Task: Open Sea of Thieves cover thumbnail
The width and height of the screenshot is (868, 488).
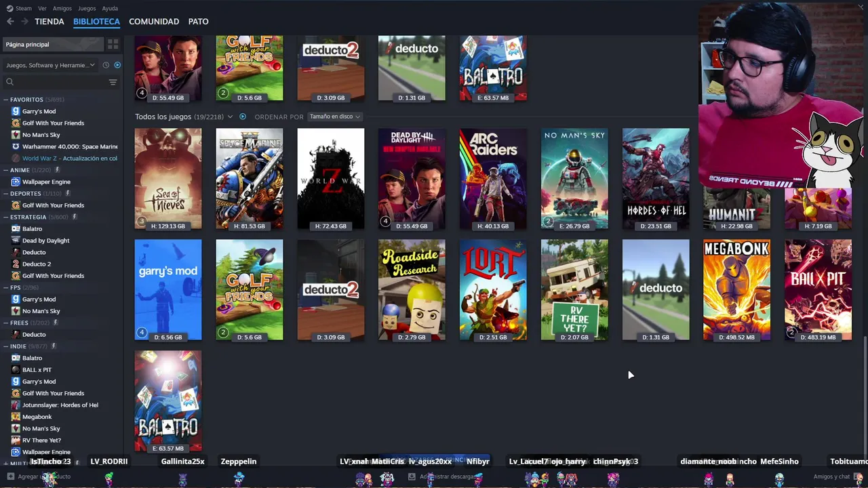Action: pos(168,179)
